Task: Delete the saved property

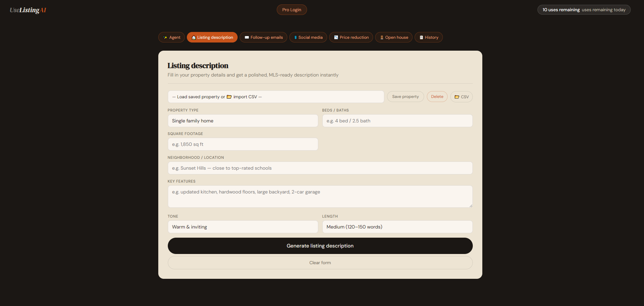Action: pos(437,97)
